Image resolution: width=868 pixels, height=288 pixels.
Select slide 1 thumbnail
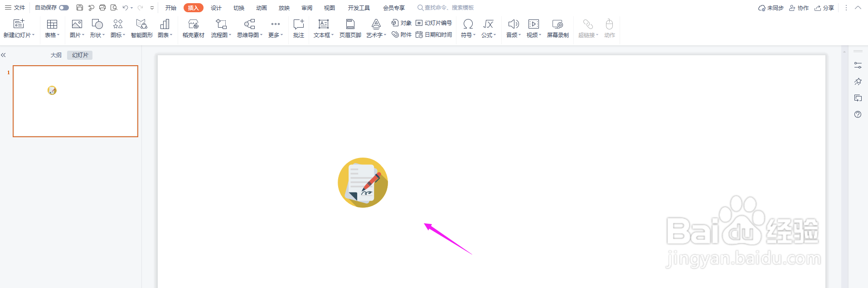point(75,101)
